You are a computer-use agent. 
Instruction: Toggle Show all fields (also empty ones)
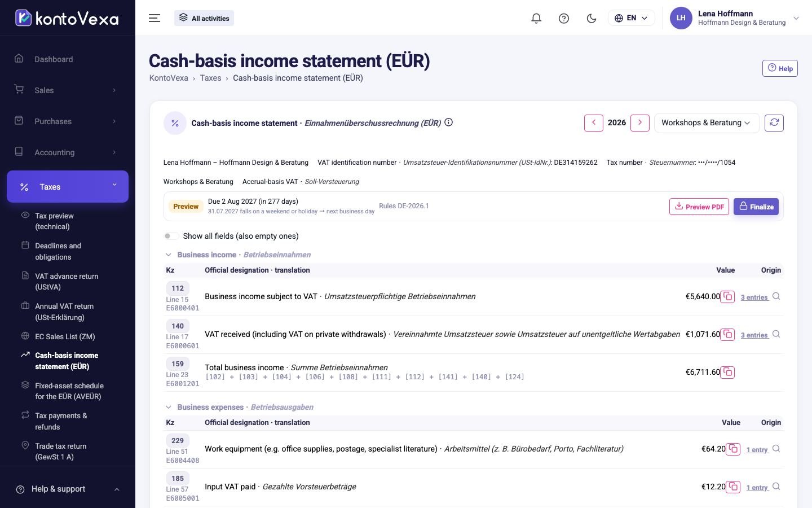171,236
